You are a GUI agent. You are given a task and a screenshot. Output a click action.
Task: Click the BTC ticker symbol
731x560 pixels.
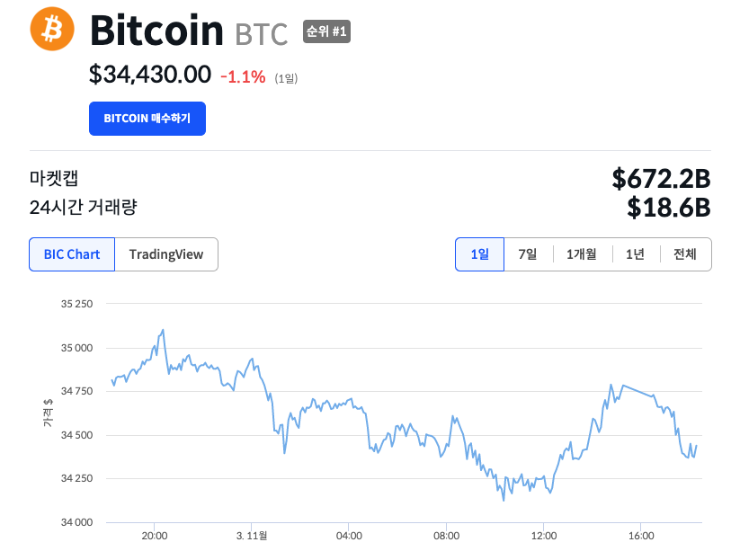click(262, 34)
